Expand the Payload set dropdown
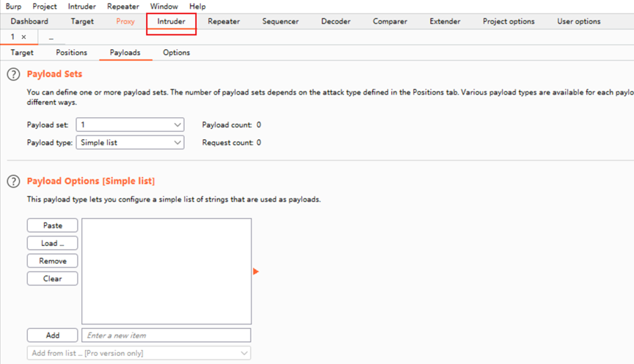 point(130,125)
